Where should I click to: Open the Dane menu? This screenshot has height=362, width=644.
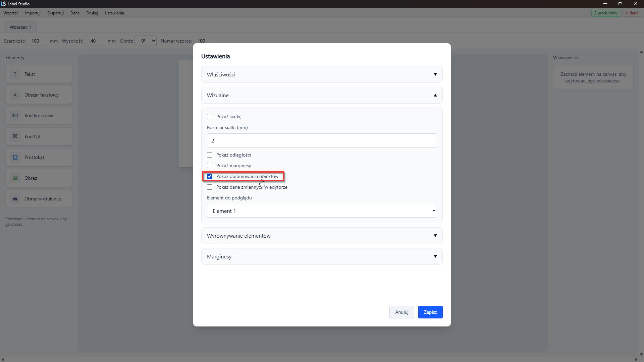(75, 13)
